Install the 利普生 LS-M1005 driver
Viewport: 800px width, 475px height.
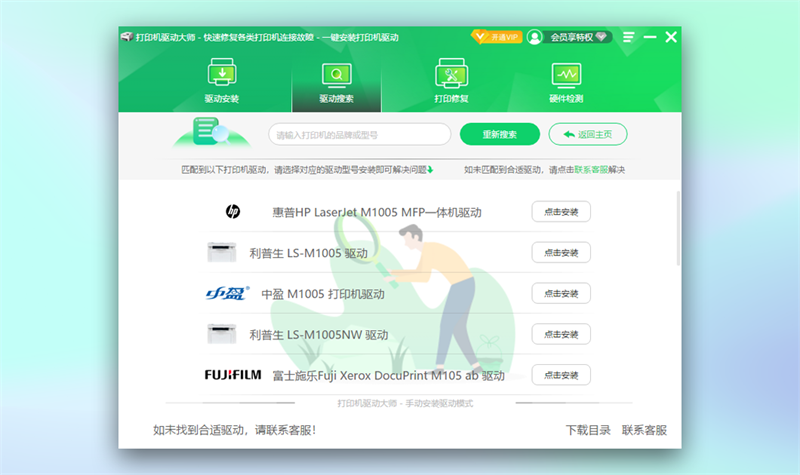coord(561,253)
